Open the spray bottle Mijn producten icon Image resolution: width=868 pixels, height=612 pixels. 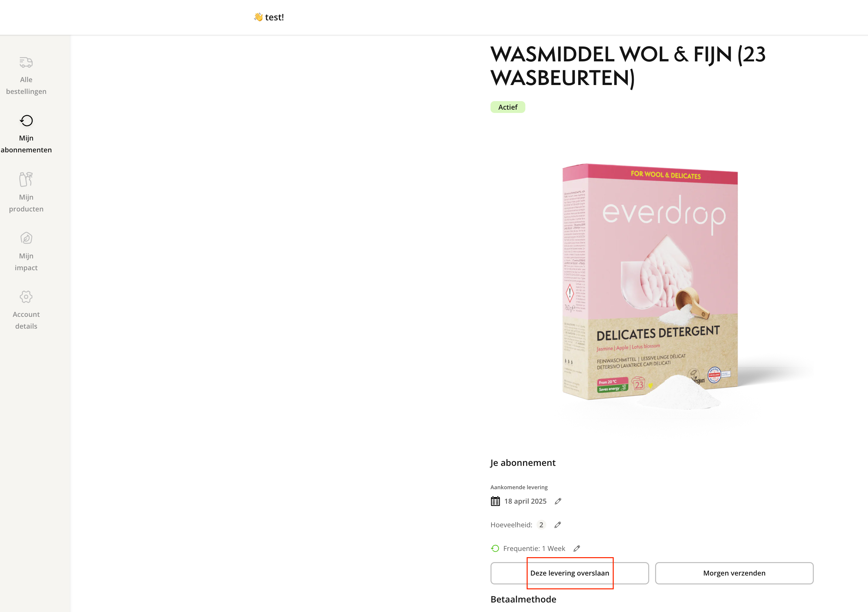[x=26, y=180]
